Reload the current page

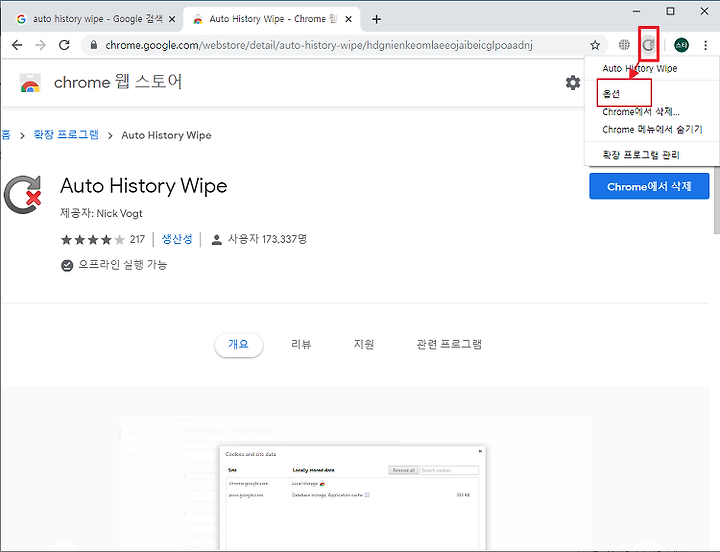click(64, 45)
